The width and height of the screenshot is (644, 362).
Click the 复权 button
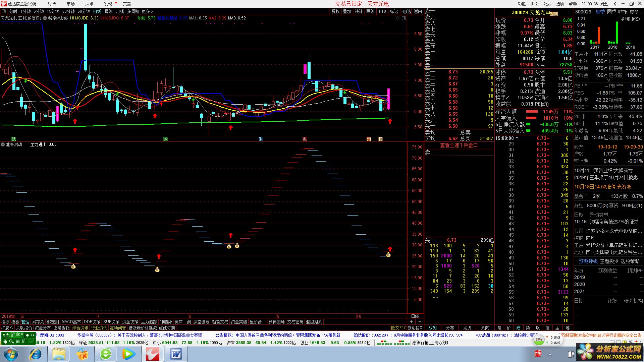(x=335, y=11)
